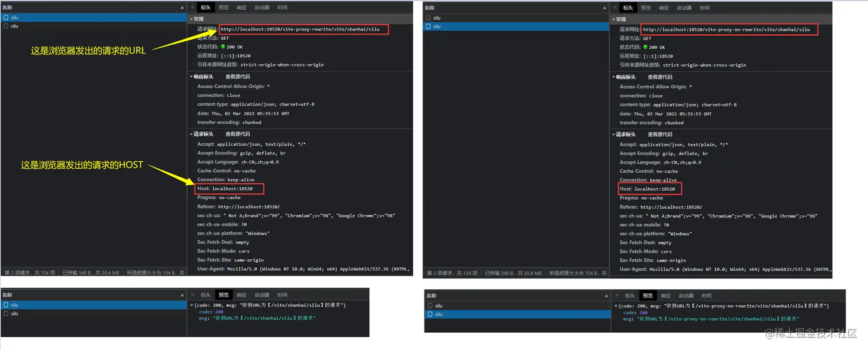Switch to 标头 tab in /vite/shanhai/silu preview panel
The image size is (868, 350).
click(x=206, y=295)
